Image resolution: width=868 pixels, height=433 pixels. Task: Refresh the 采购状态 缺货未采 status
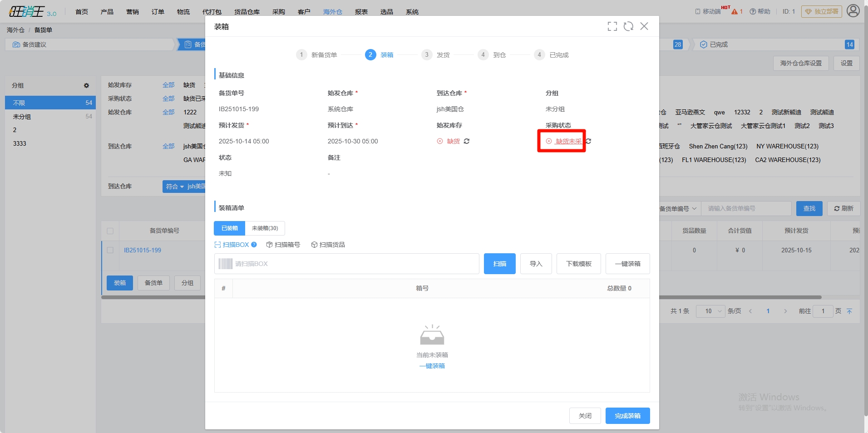tap(589, 141)
